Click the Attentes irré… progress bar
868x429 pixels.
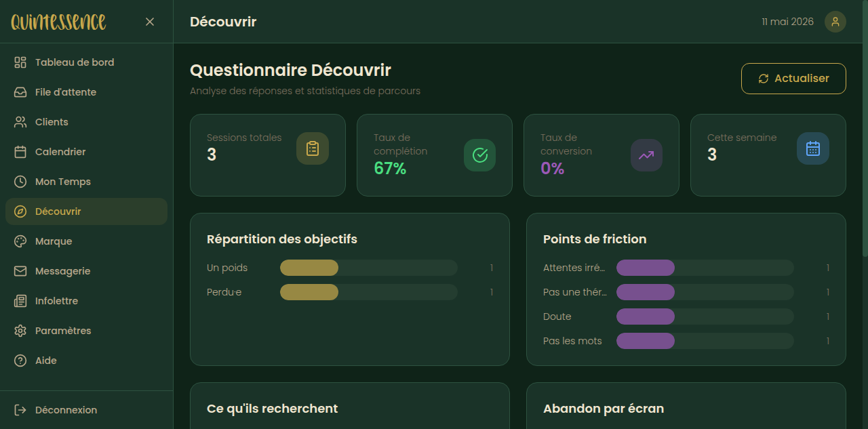[x=705, y=268]
